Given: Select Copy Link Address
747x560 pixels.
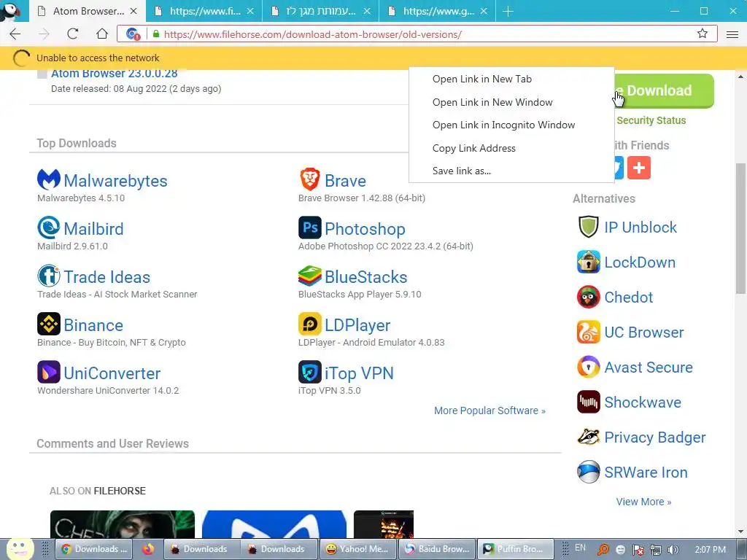Looking at the screenshot, I should pyautogui.click(x=511, y=148).
